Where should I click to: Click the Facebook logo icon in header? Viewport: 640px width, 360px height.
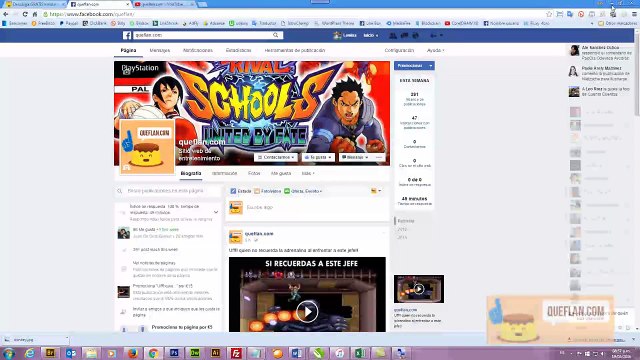(127, 36)
